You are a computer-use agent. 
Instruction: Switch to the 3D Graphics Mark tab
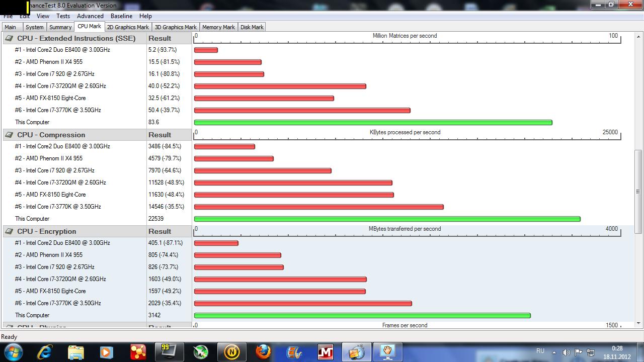click(176, 27)
